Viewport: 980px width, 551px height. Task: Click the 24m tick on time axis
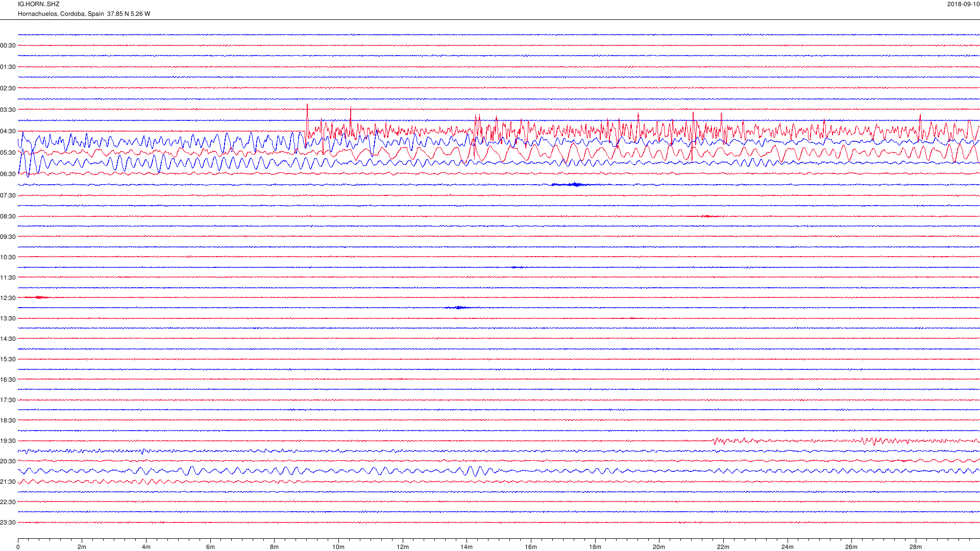tap(788, 547)
